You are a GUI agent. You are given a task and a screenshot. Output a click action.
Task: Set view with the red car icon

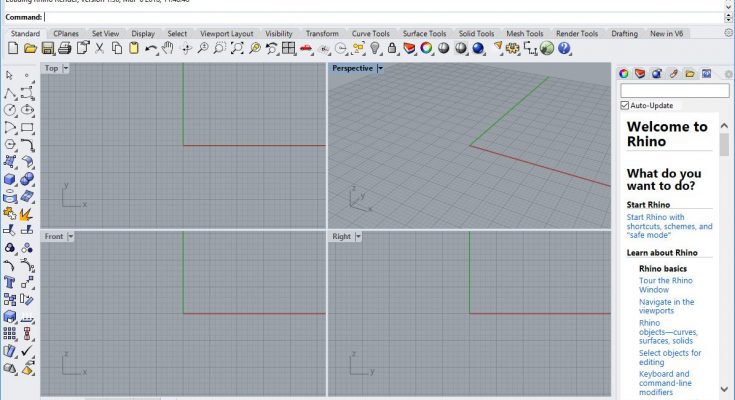point(307,49)
